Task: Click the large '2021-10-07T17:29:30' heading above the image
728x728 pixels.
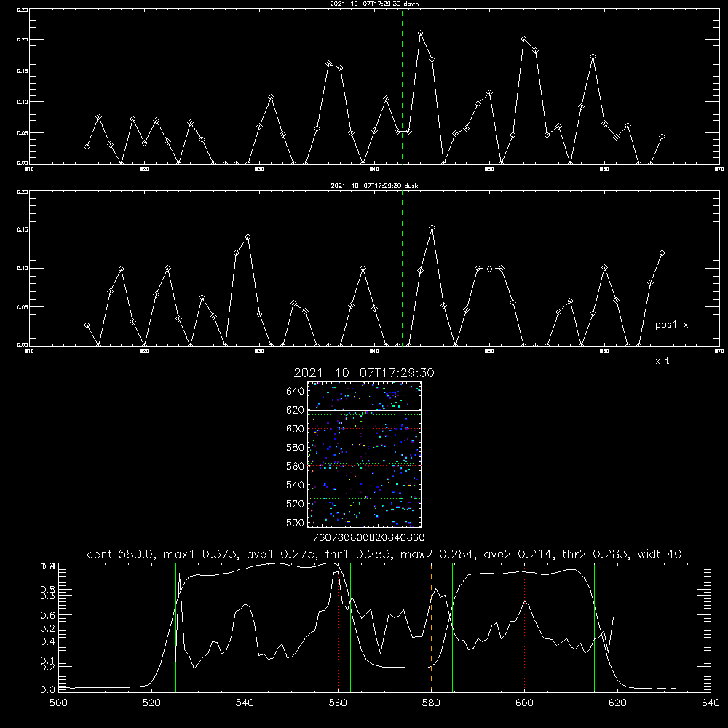Action: 364,373
